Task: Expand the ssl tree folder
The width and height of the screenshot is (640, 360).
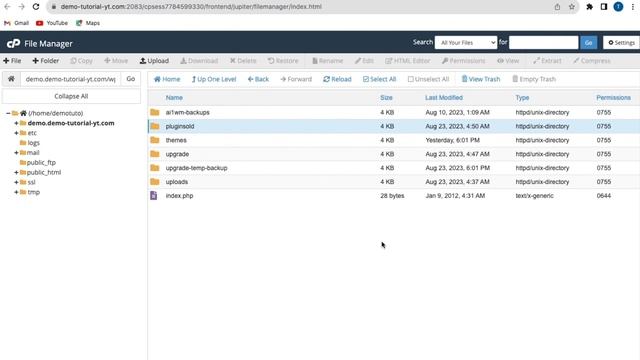Action: [16, 182]
